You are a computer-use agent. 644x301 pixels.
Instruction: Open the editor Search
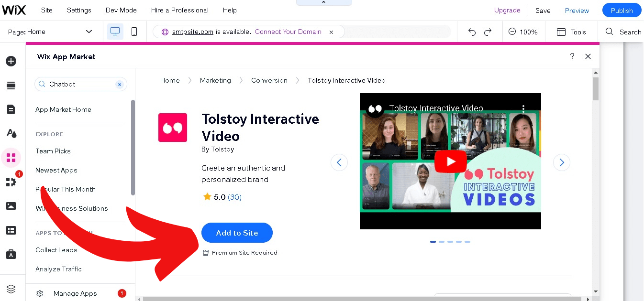pyautogui.click(x=623, y=32)
